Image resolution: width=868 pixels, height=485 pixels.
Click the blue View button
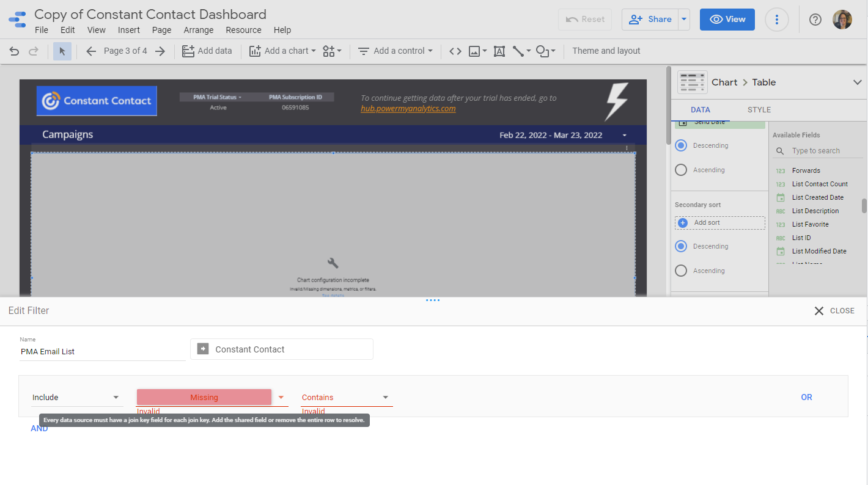[727, 20]
